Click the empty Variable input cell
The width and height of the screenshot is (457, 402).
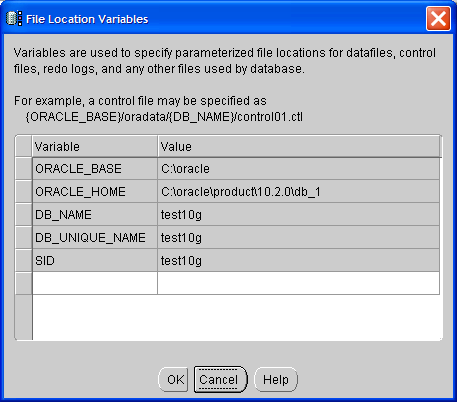pyautogui.click(x=95, y=283)
